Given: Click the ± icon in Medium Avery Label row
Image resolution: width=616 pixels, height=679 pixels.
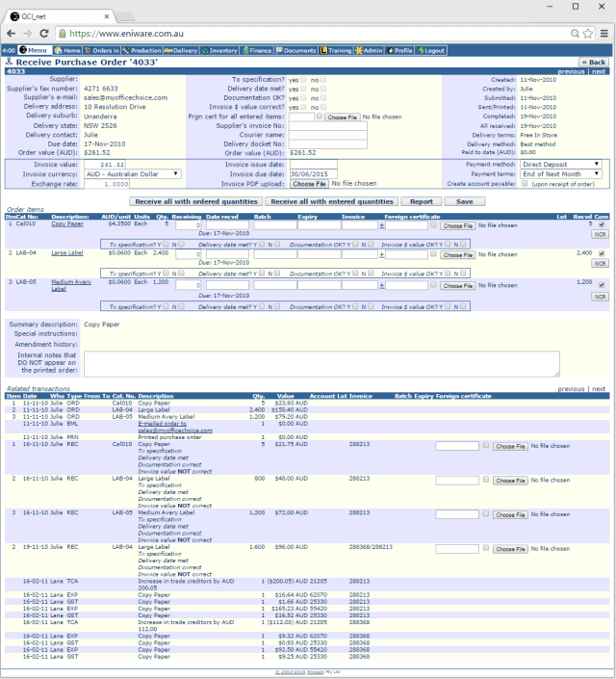Looking at the screenshot, I should (381, 285).
